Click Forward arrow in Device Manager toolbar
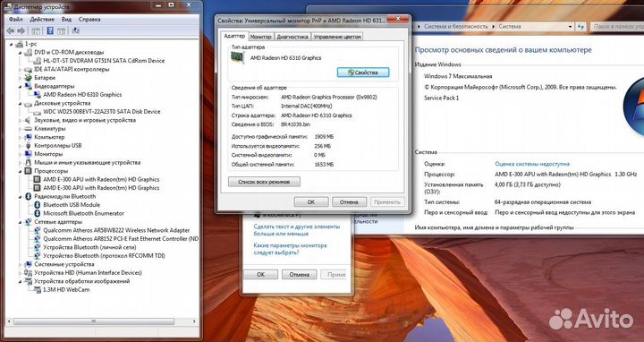Viewport: 644px width, 342px height. 21,30
